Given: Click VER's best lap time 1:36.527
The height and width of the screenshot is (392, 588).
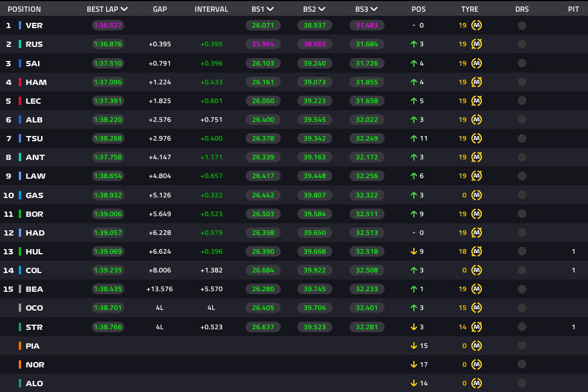Looking at the screenshot, I should coord(107,25).
